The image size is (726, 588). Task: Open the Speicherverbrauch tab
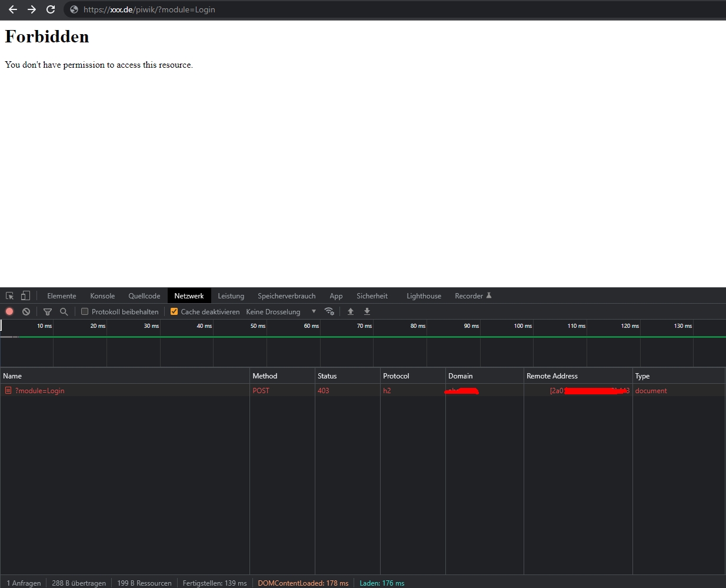click(x=287, y=296)
